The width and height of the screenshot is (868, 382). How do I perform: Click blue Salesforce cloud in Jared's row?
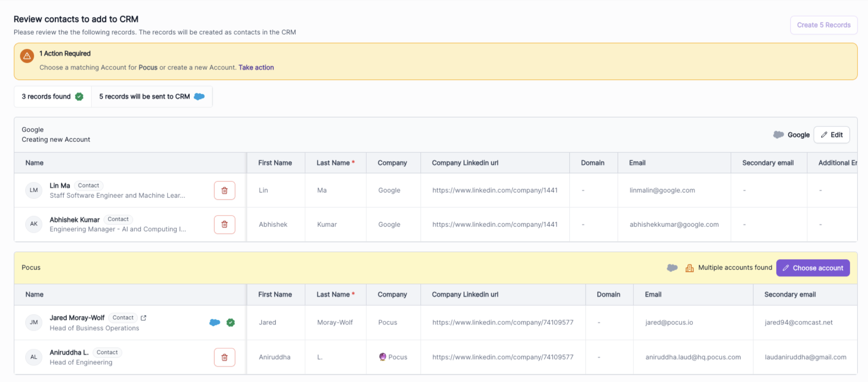215,322
